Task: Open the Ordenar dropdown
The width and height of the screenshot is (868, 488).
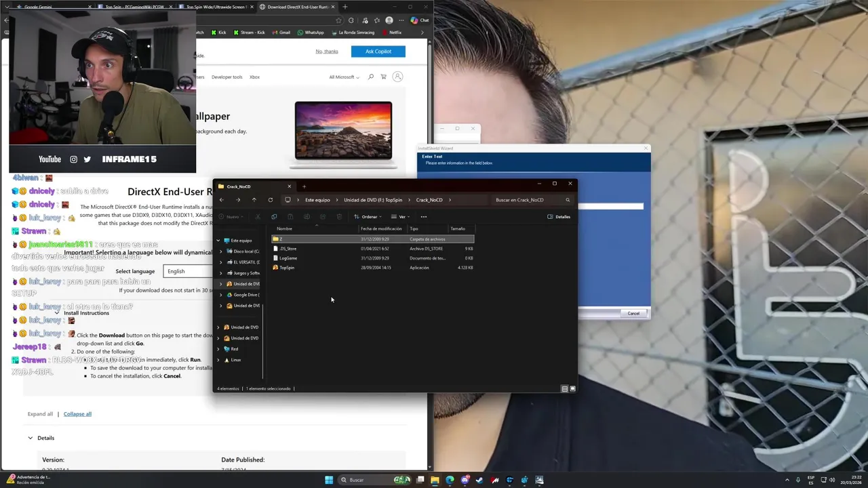Action: pyautogui.click(x=368, y=217)
